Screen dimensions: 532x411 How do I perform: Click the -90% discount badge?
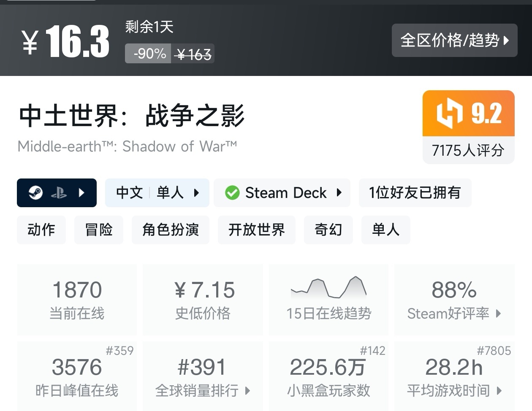148,54
